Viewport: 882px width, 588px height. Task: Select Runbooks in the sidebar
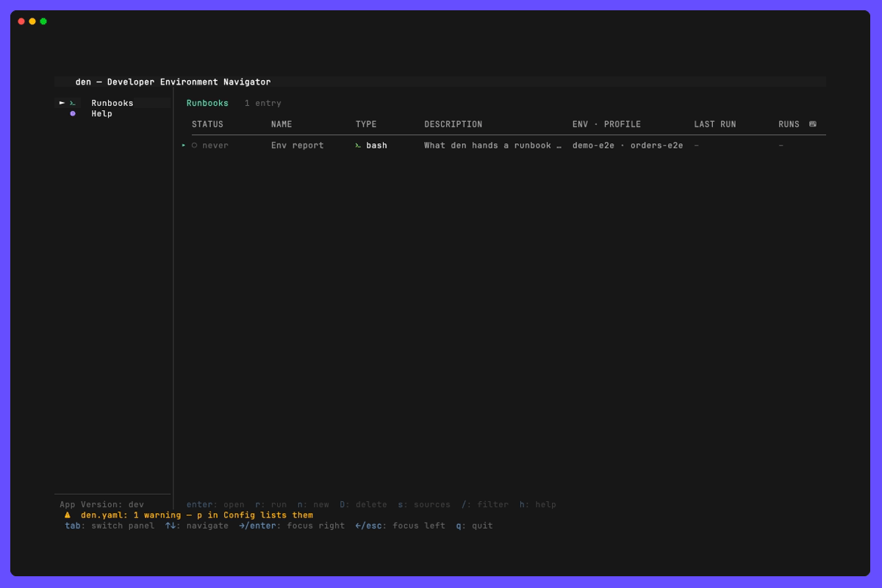pyautogui.click(x=112, y=103)
